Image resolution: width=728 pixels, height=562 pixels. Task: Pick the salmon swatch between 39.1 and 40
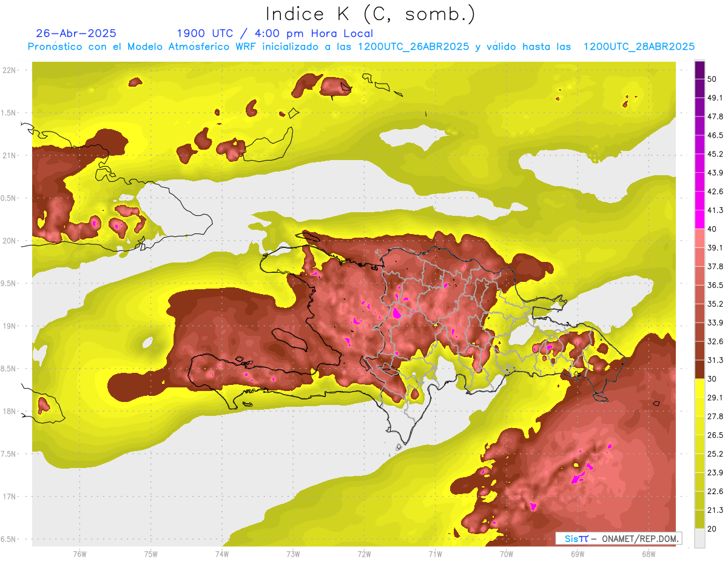click(x=699, y=238)
